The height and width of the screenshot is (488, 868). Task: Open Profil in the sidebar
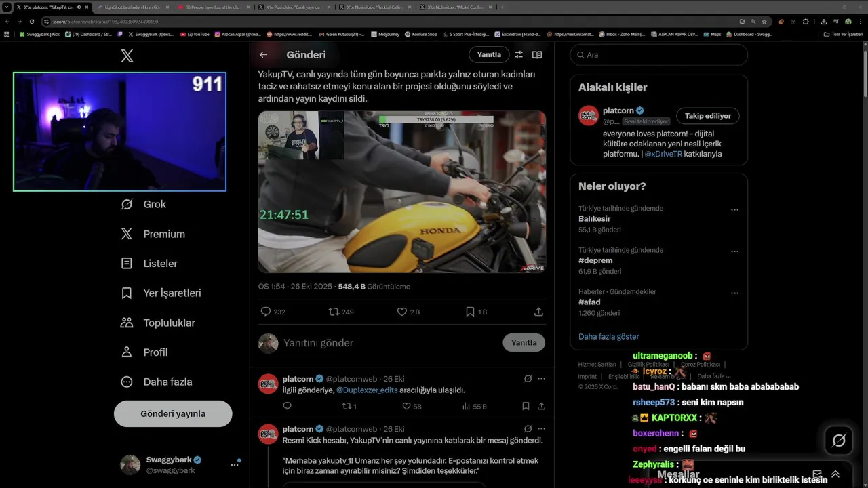(x=144, y=352)
